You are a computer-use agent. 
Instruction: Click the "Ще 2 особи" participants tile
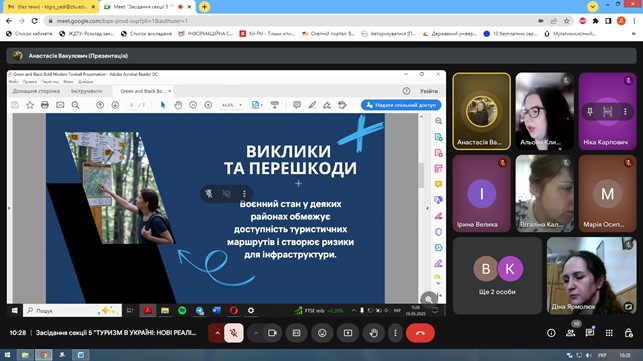(x=497, y=276)
